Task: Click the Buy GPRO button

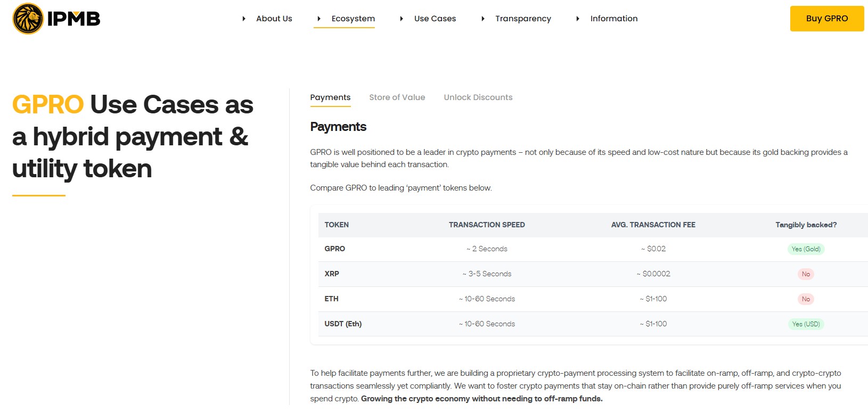Action: point(827,19)
